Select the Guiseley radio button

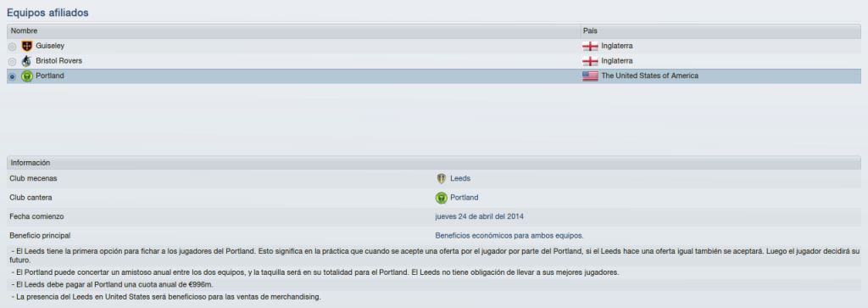[12, 47]
